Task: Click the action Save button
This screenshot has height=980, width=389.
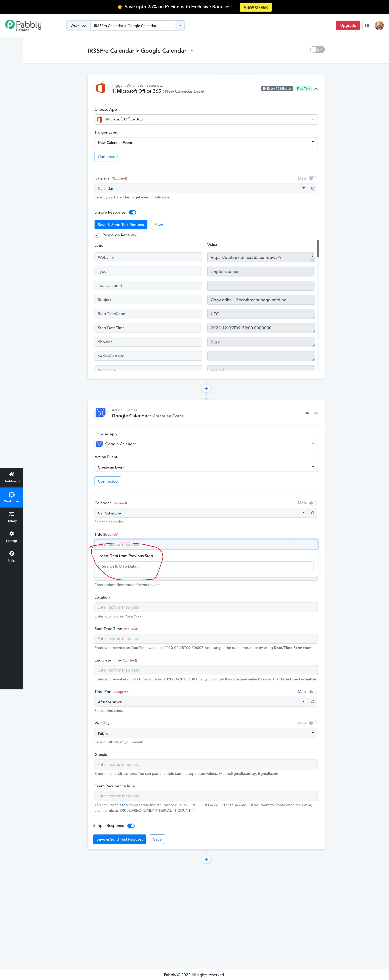Action: coord(157,839)
